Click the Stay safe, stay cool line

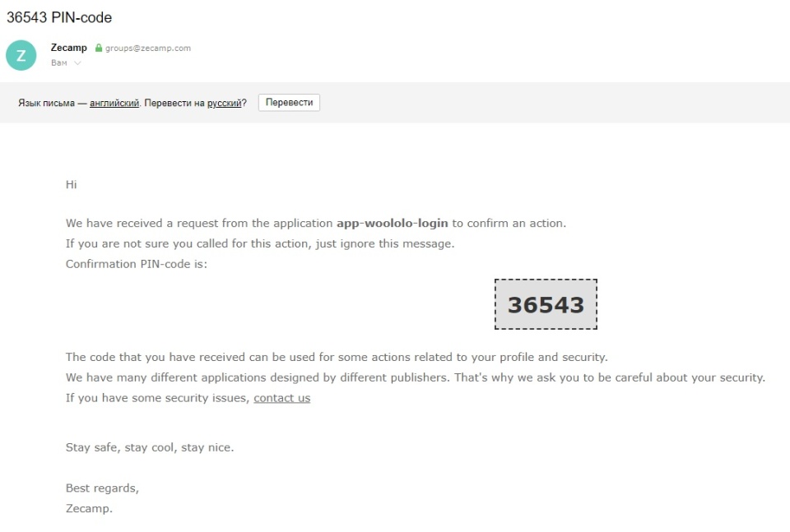coord(150,447)
